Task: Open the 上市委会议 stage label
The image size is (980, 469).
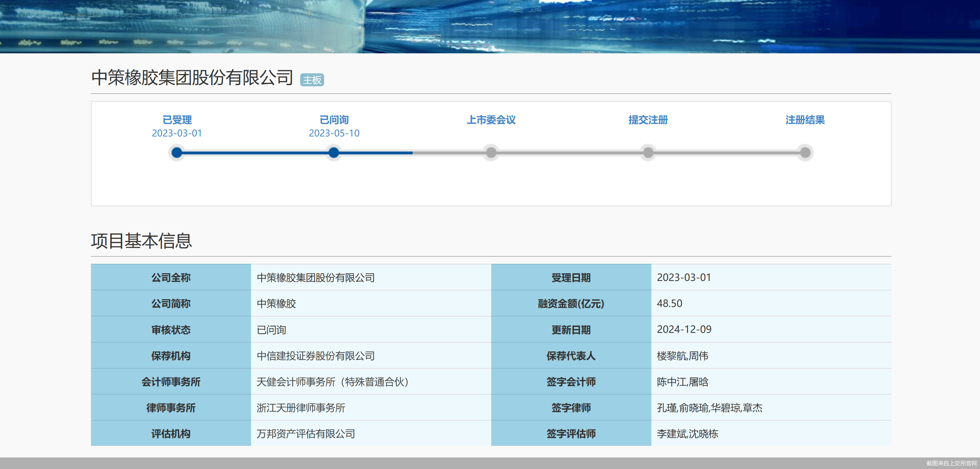Action: [491, 120]
